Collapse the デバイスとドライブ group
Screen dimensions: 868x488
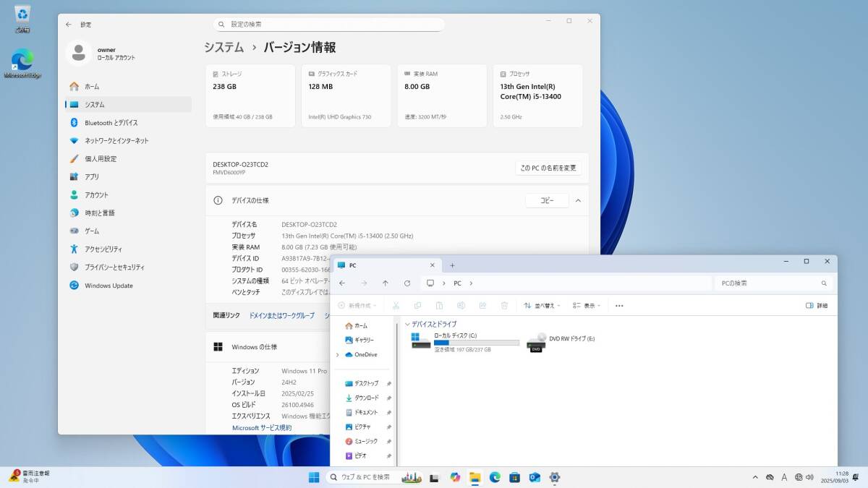[407, 325]
